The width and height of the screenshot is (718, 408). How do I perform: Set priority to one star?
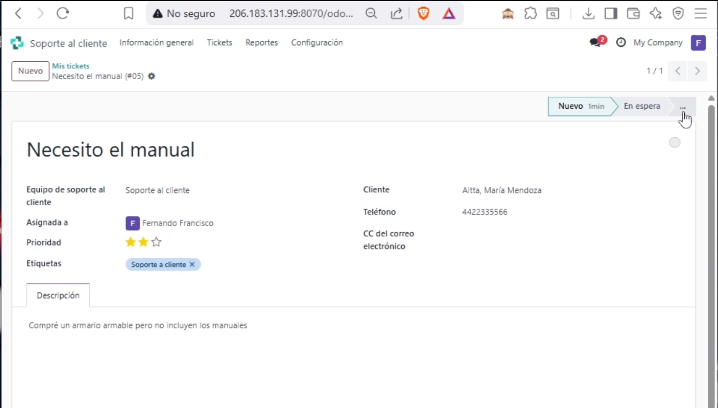(x=131, y=242)
